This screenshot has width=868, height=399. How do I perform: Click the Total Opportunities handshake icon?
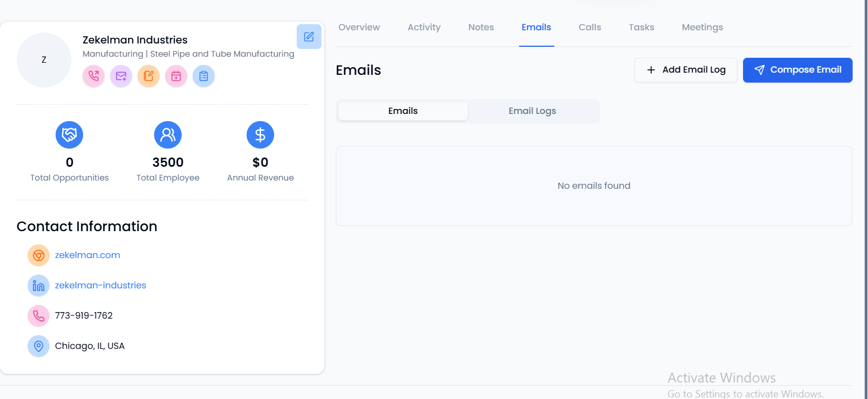[69, 135]
